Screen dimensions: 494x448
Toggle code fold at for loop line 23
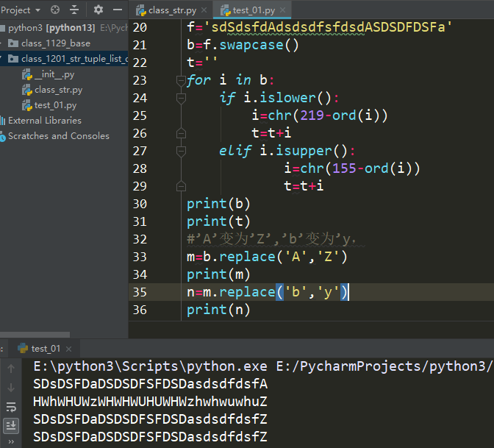click(181, 80)
